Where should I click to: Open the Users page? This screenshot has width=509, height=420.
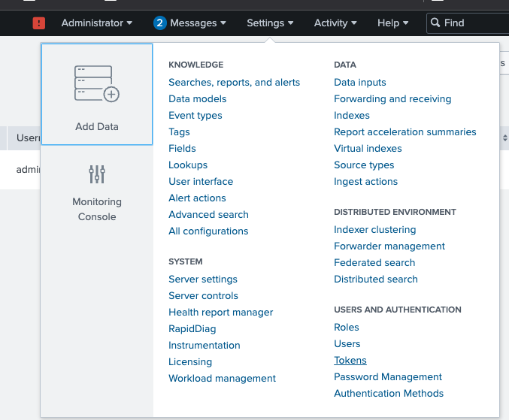347,344
